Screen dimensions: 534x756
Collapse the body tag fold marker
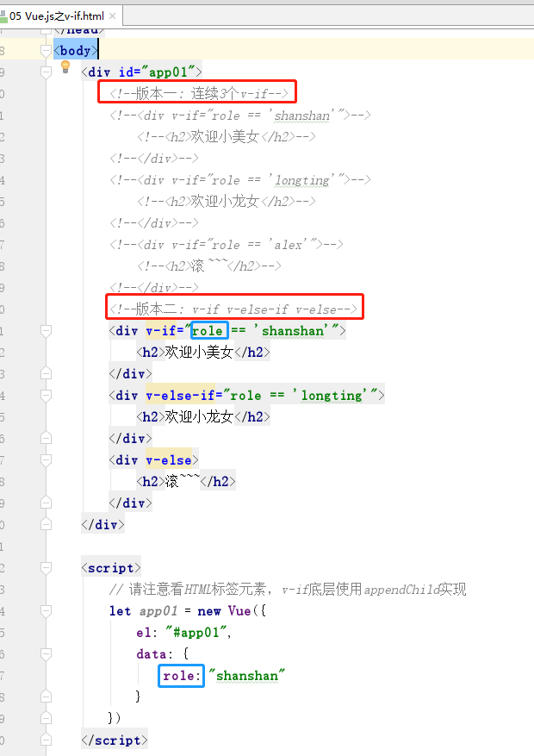(46, 51)
